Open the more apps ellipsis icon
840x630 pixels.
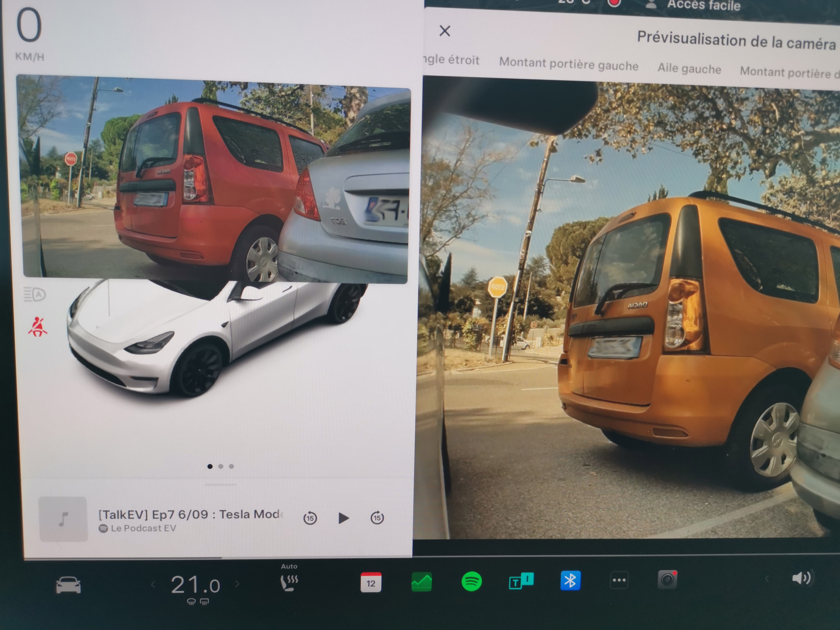point(619,580)
